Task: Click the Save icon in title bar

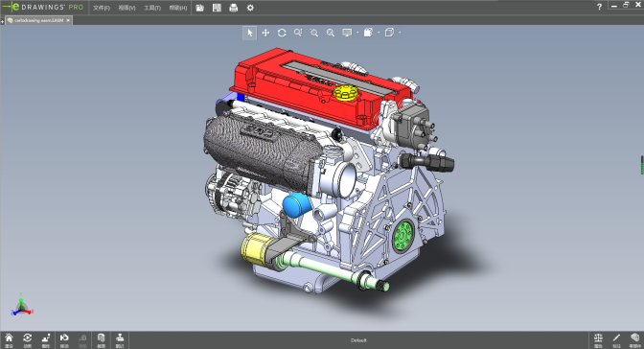Action: [x=217, y=8]
